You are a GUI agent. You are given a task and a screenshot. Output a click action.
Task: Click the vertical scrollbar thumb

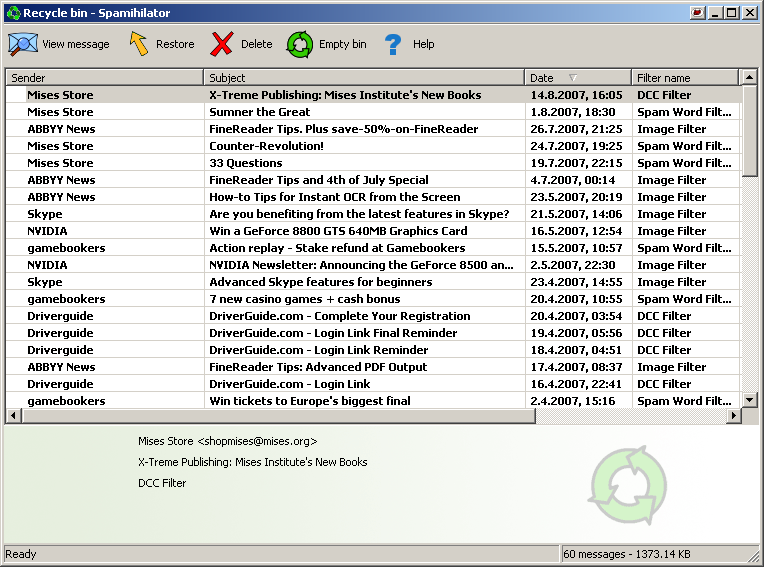tap(749, 131)
